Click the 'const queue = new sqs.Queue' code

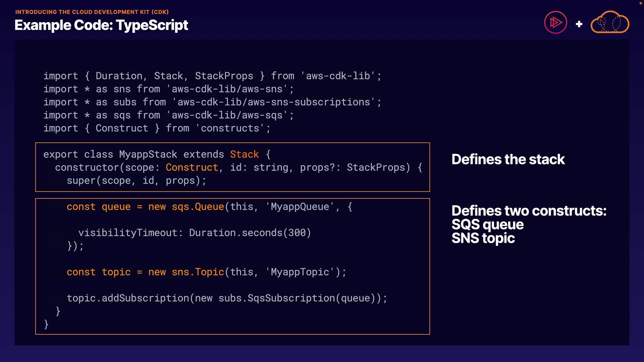[x=145, y=207]
